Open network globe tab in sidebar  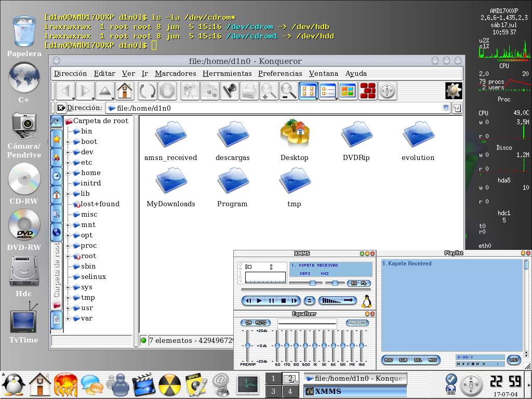(57, 232)
